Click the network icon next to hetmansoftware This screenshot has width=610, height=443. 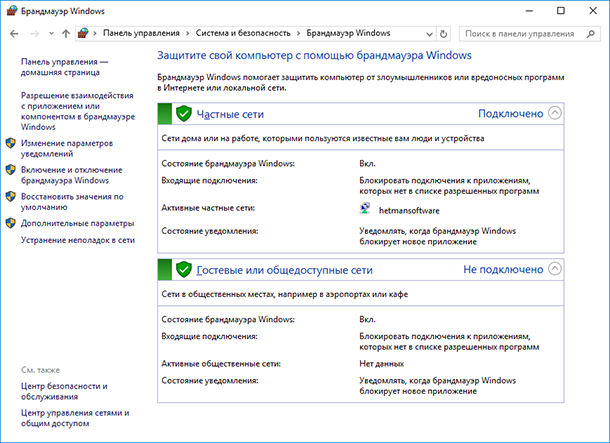[x=365, y=208]
